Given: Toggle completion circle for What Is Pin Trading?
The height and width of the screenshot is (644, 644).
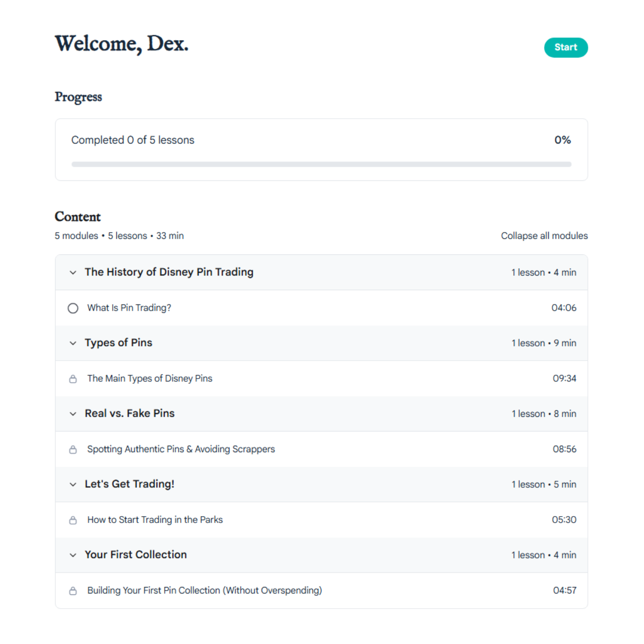Looking at the screenshot, I should pyautogui.click(x=73, y=308).
